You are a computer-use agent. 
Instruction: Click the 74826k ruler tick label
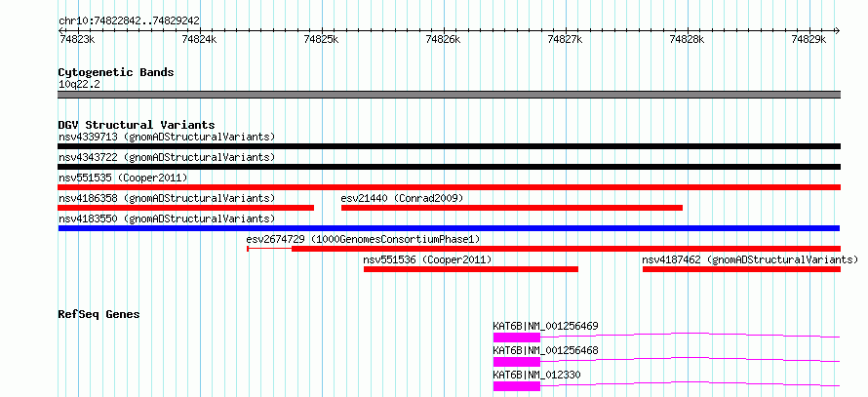coord(443,39)
